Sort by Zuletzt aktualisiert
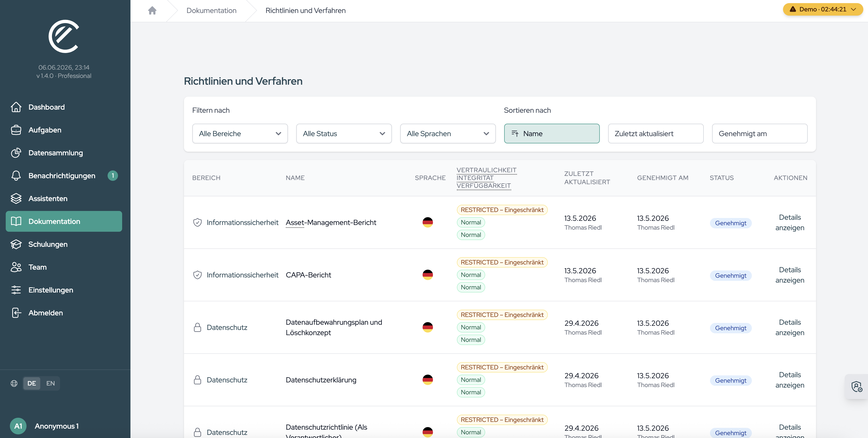The image size is (868, 438). tap(655, 134)
